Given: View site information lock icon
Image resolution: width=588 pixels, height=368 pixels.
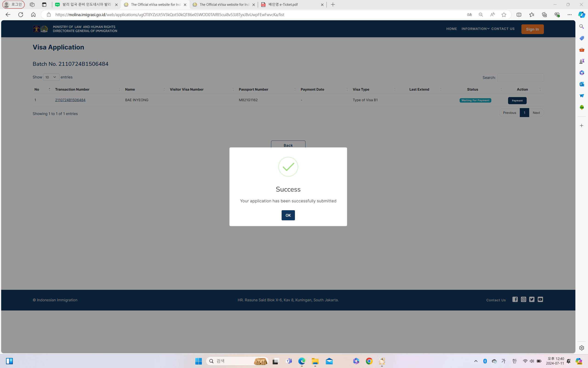Looking at the screenshot, I should [x=49, y=14].
